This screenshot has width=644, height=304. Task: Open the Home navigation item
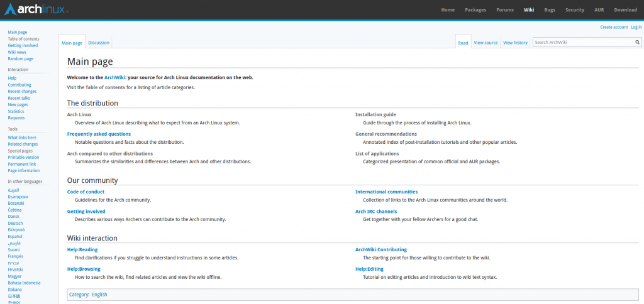pos(448,10)
